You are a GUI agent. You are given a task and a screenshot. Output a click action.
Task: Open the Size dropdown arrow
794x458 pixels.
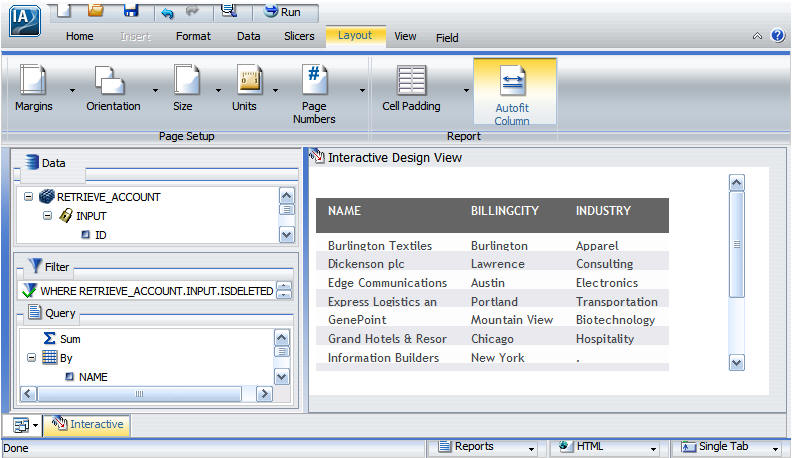tap(218, 90)
